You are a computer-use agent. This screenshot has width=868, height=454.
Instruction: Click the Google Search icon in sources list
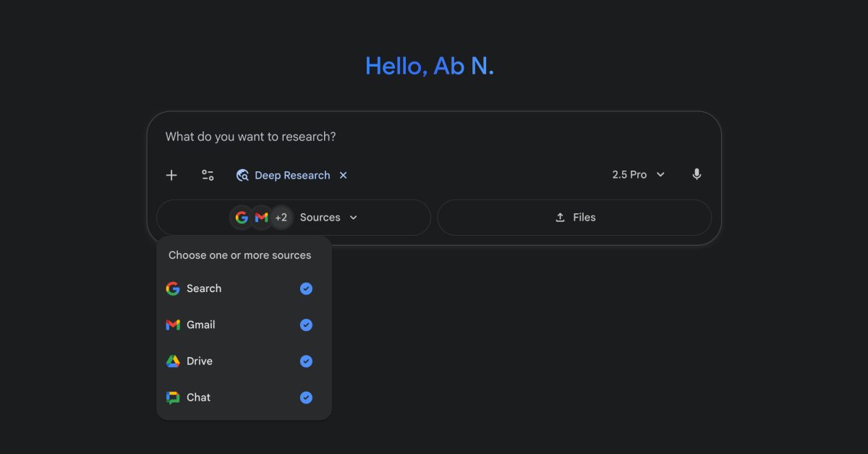[172, 288]
